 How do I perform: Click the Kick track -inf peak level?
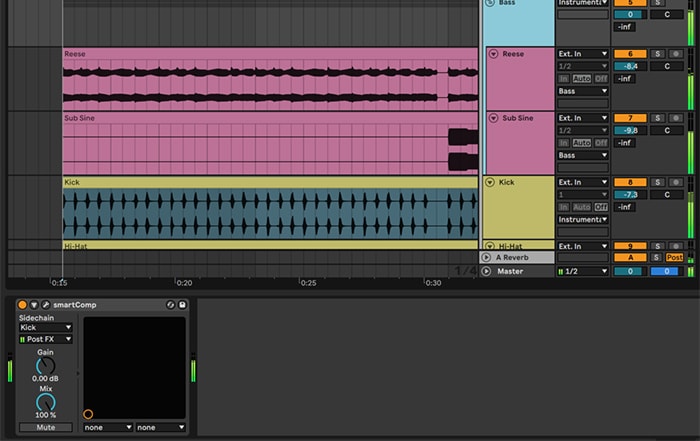click(625, 207)
